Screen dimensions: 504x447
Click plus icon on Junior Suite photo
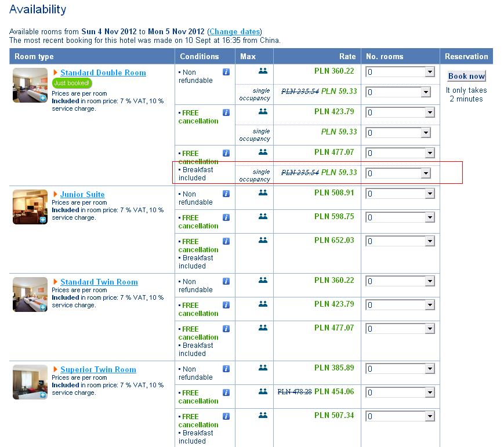[x=43, y=220]
